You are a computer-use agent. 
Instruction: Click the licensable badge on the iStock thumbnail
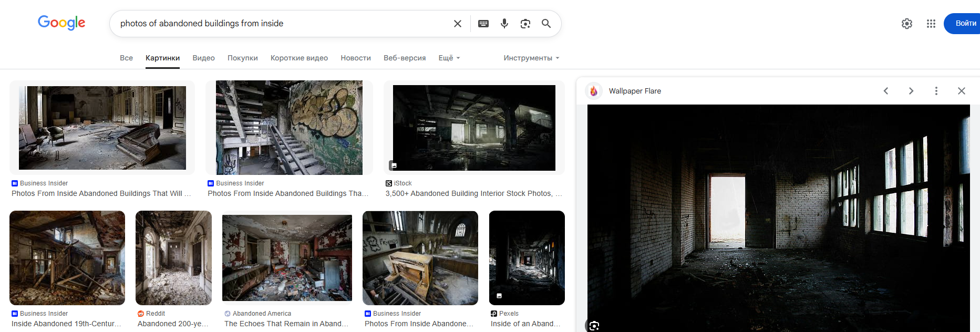tap(394, 165)
